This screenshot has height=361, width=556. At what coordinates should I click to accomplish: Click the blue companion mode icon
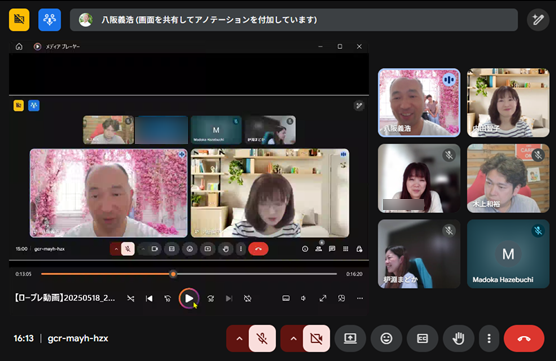(x=50, y=20)
